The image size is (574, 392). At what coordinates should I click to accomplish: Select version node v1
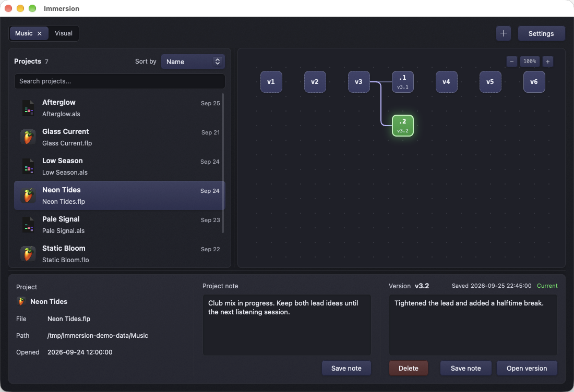click(271, 81)
